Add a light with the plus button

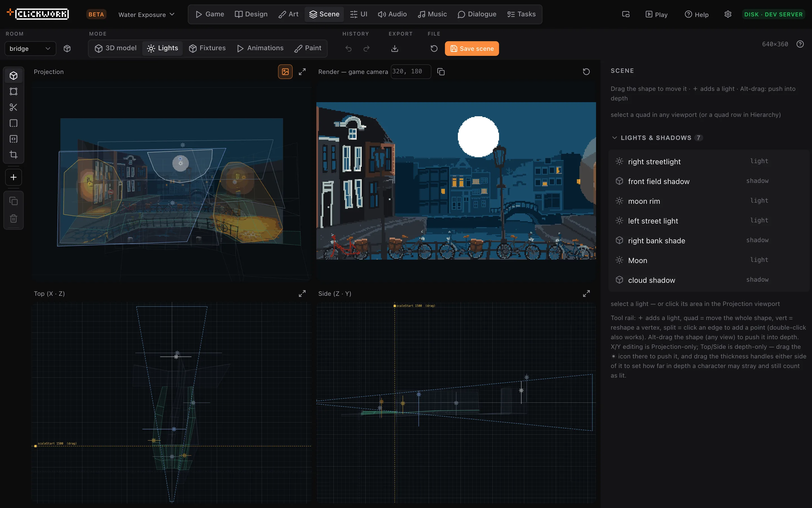pos(14,177)
